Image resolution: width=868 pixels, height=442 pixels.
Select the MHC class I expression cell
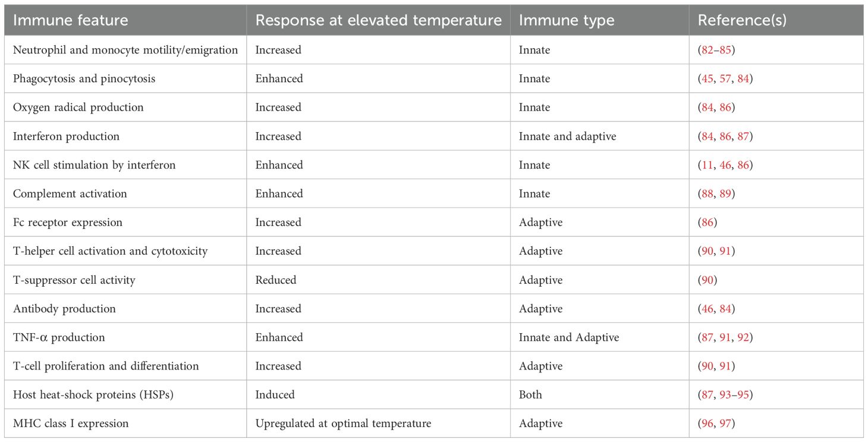click(x=70, y=424)
